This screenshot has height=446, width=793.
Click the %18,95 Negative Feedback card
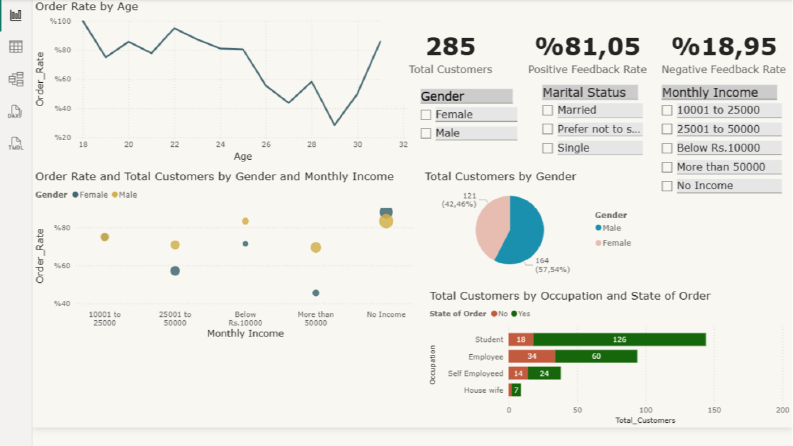pos(723,55)
